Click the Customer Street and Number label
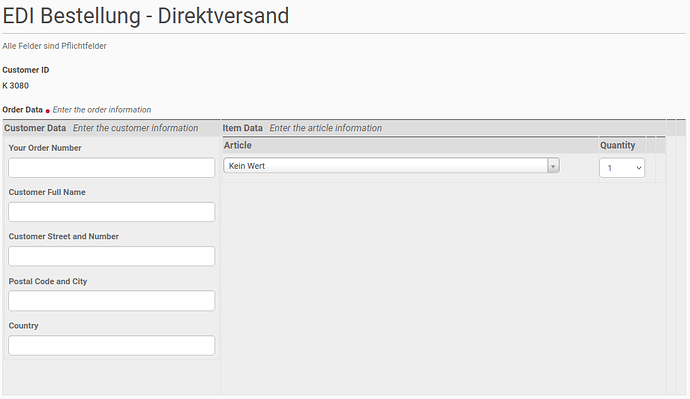Viewport: 690px width, 399px height. 64,236
